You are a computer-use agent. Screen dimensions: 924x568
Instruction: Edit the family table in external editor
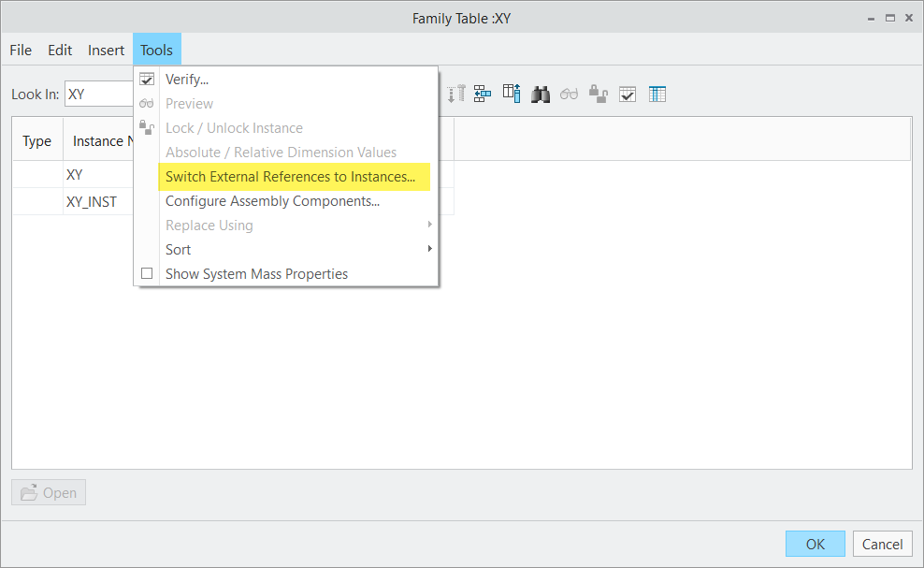point(657,94)
